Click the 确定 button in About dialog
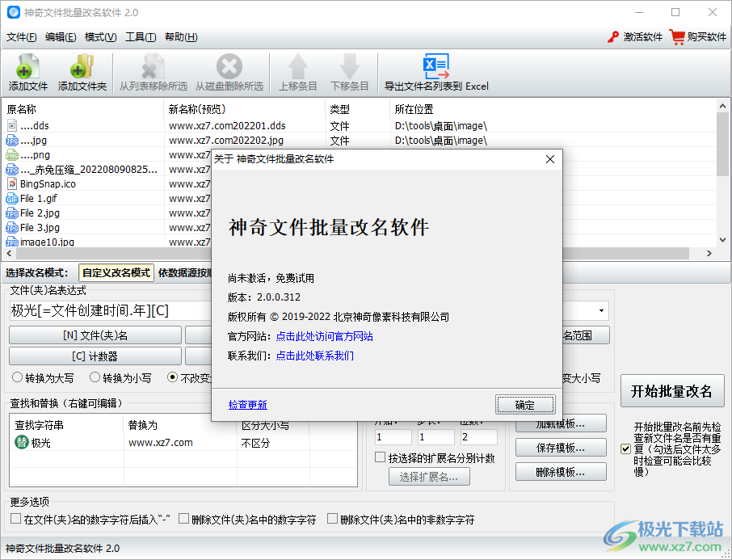The height and width of the screenshot is (560, 732). (525, 405)
